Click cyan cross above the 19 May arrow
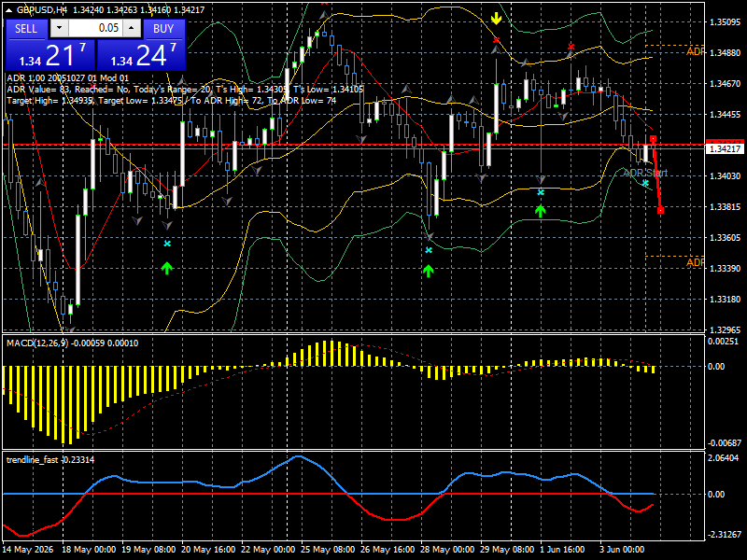Screen dimensions: 747x560 click(x=167, y=244)
